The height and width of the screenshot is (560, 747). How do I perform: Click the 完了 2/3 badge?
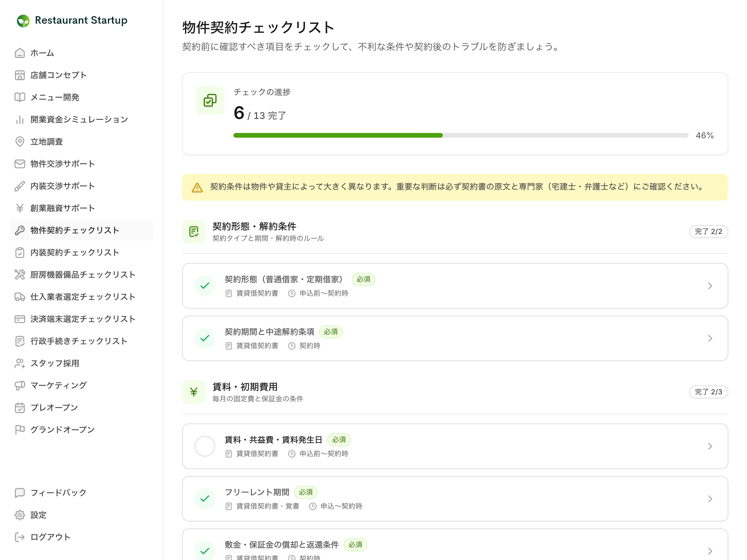pyautogui.click(x=708, y=392)
